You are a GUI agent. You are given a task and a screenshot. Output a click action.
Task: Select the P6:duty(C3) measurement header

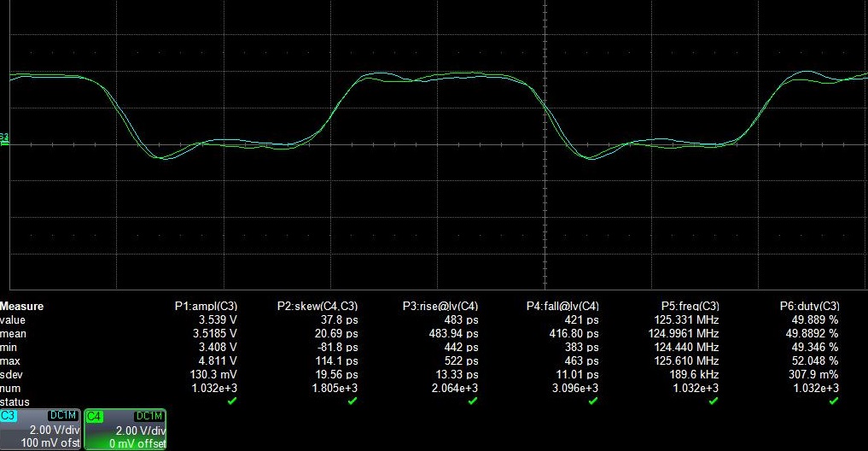809,306
